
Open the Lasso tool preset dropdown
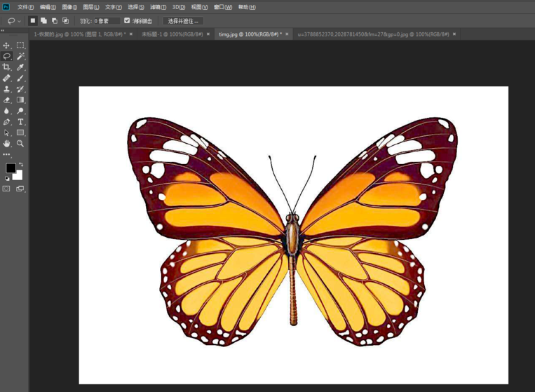coord(19,21)
